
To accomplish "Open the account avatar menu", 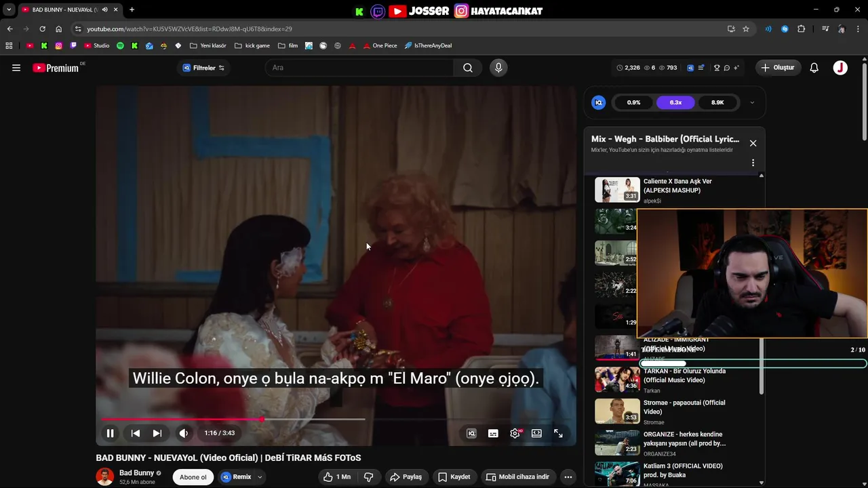I will (x=840, y=68).
